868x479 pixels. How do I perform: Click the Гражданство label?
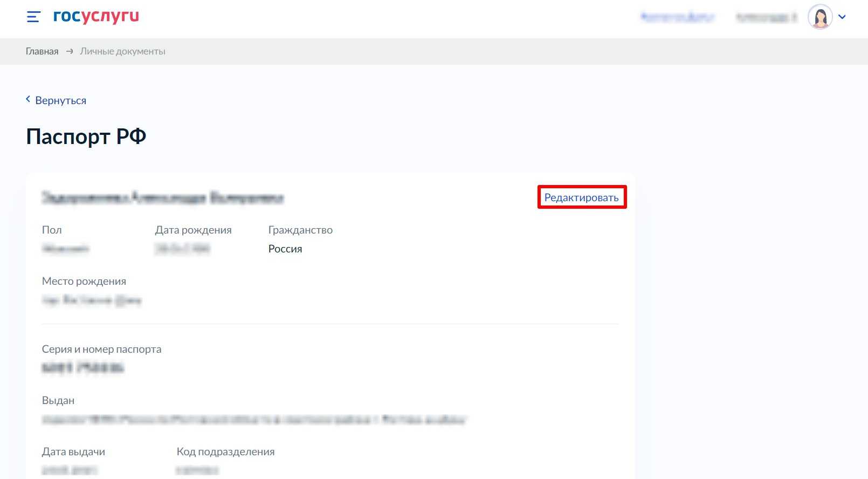pyautogui.click(x=300, y=230)
